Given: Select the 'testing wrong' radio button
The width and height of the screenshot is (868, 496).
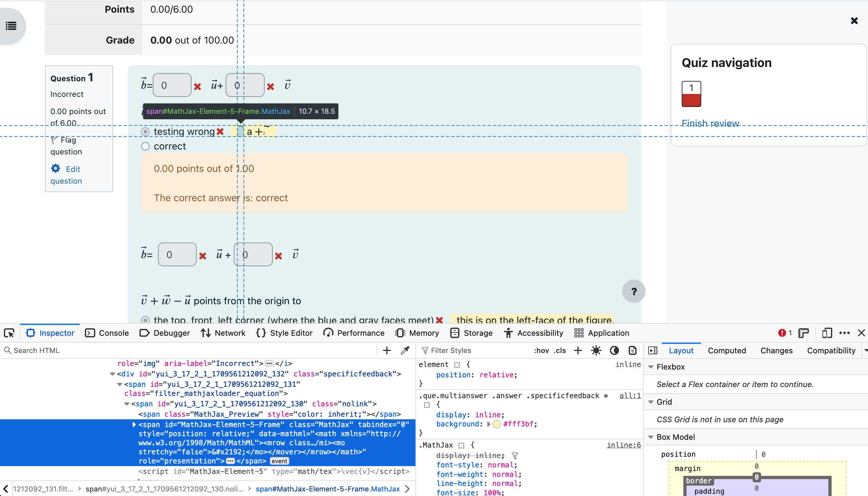Looking at the screenshot, I should (145, 132).
